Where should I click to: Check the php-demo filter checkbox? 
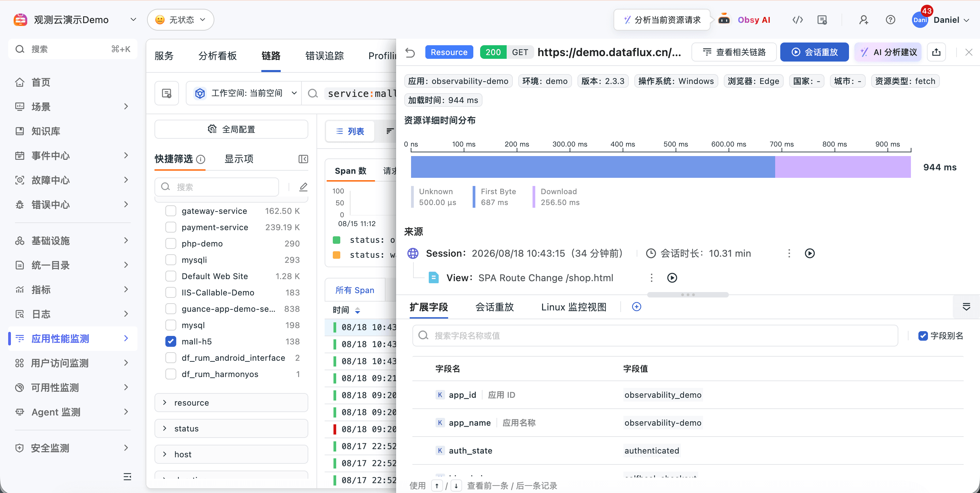click(x=171, y=244)
